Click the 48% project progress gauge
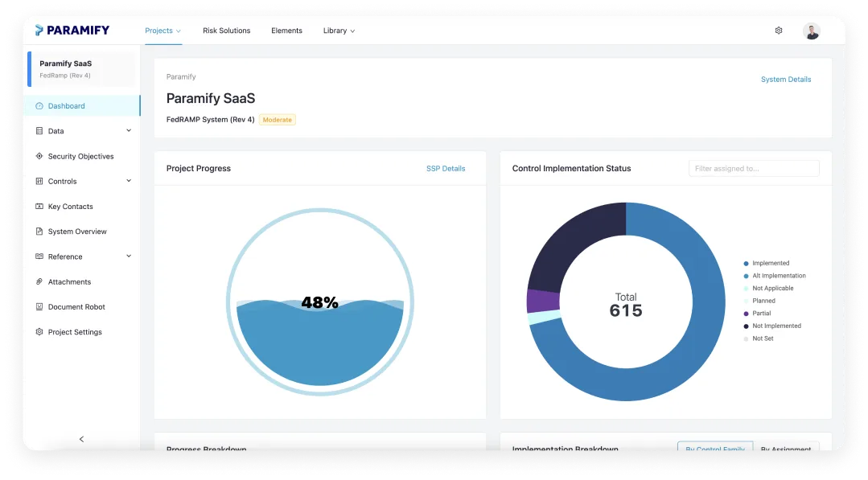This screenshot has height=480, width=868. click(x=320, y=302)
